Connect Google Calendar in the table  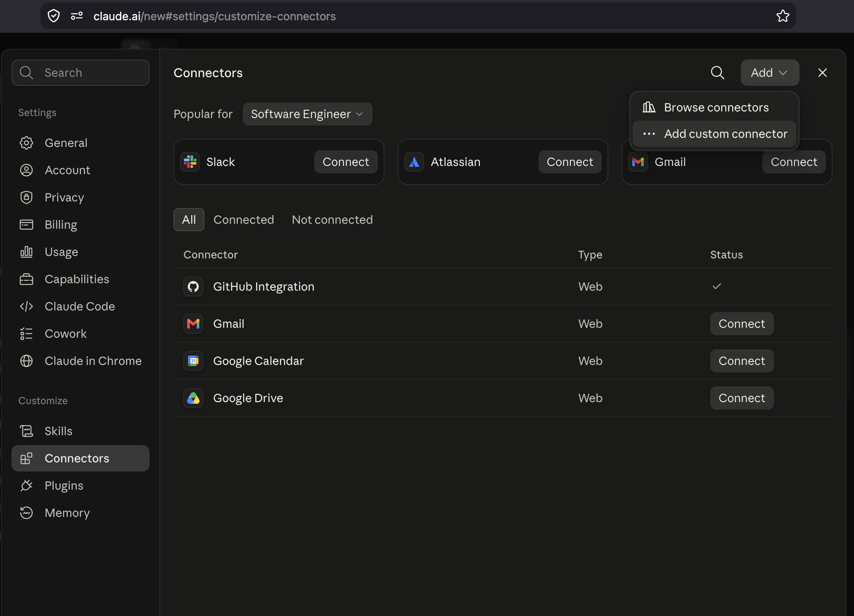tap(742, 361)
